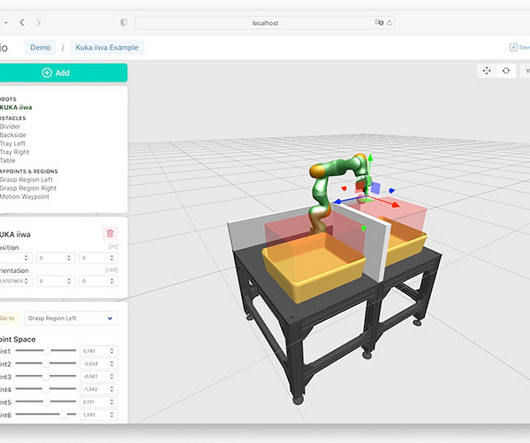Select the Grasp Region Left list entry
Viewport: 530px width, 443px height.
tap(26, 179)
